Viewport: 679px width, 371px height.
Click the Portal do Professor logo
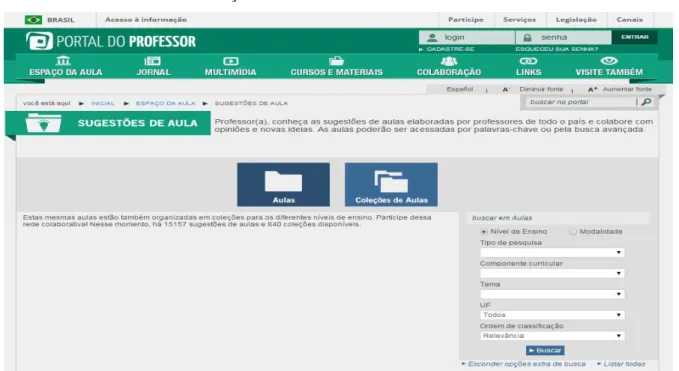pos(111,41)
